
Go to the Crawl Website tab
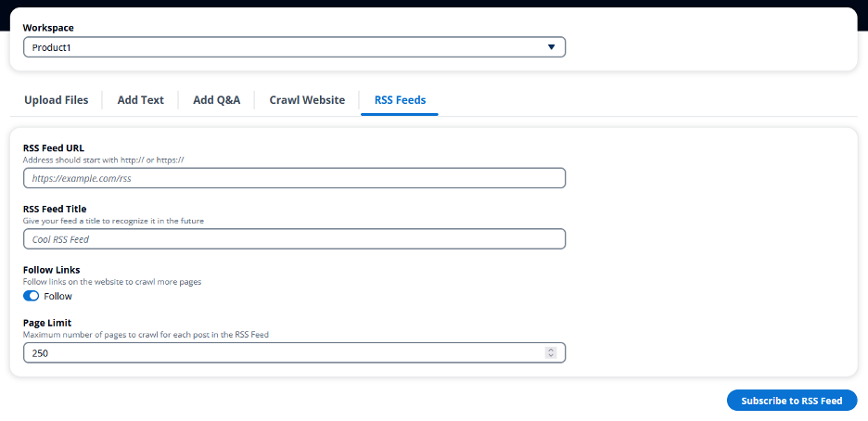click(307, 100)
